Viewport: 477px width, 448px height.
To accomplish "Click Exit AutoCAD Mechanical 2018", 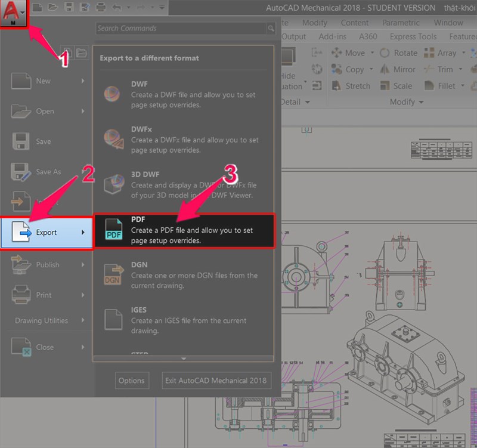I will point(216,381).
